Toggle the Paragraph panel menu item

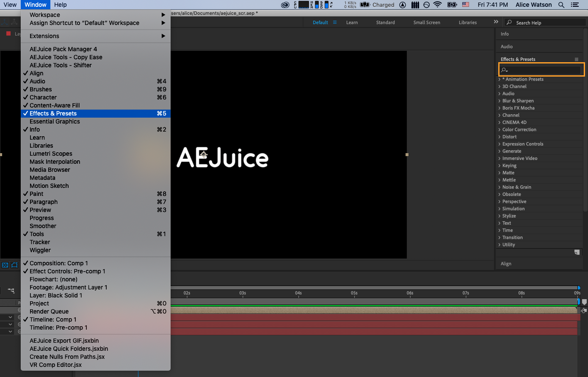click(x=96, y=202)
